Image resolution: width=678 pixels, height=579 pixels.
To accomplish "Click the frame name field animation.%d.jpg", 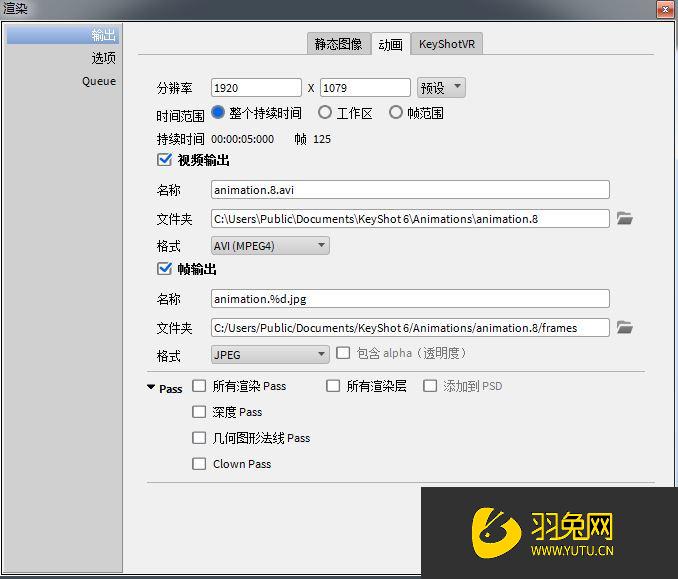I will [x=410, y=299].
